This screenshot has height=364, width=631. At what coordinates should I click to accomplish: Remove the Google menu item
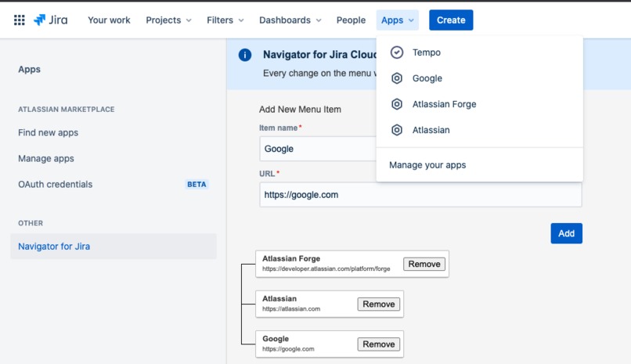coord(379,344)
